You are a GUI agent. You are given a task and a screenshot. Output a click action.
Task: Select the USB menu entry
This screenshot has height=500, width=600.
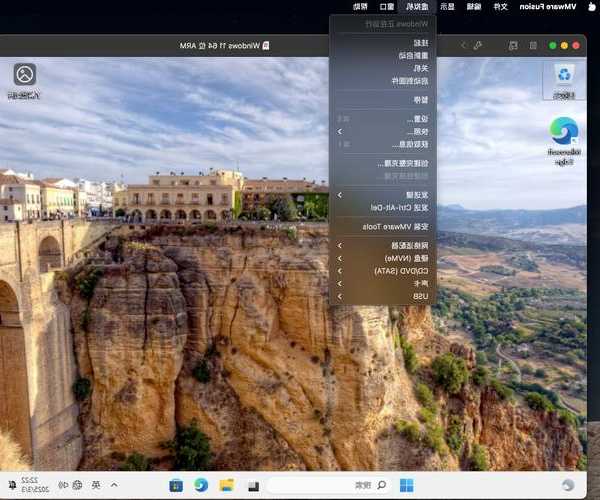383,296
